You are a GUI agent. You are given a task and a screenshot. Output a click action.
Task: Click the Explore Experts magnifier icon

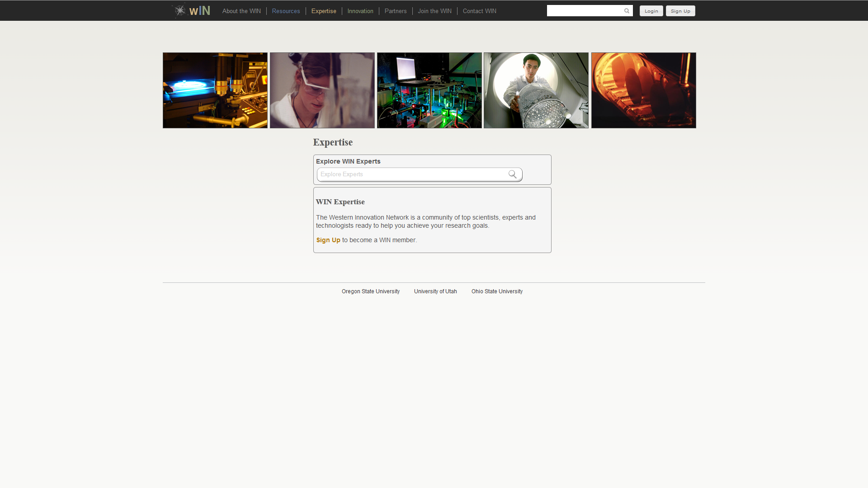(513, 174)
